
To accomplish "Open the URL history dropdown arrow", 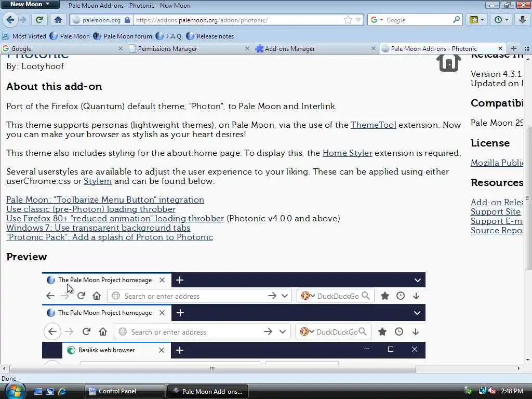I will tap(357, 20).
